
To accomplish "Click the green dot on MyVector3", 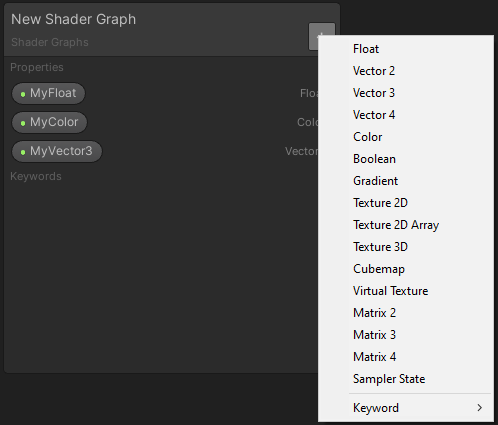I will [23, 152].
